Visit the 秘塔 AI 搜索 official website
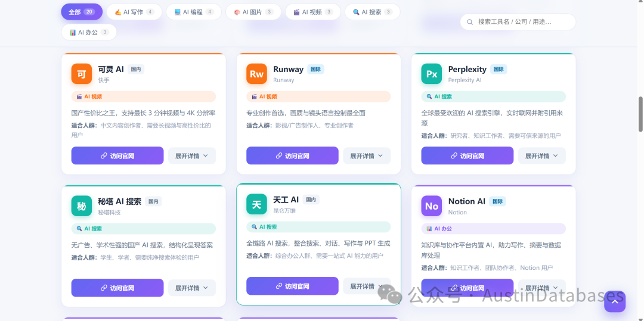644x321 pixels. tap(117, 288)
